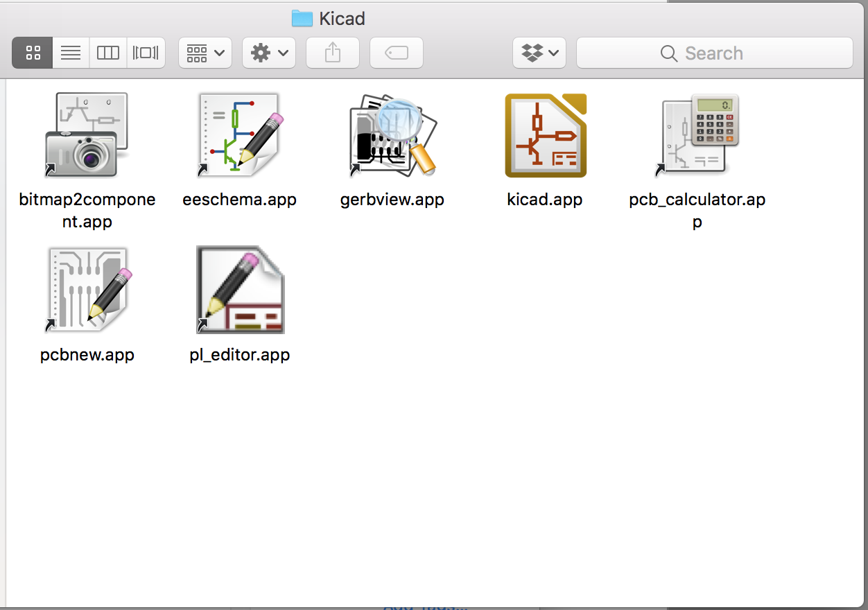Open the Dropbox toolbar menu
Image resolution: width=868 pixels, height=610 pixels.
click(539, 53)
